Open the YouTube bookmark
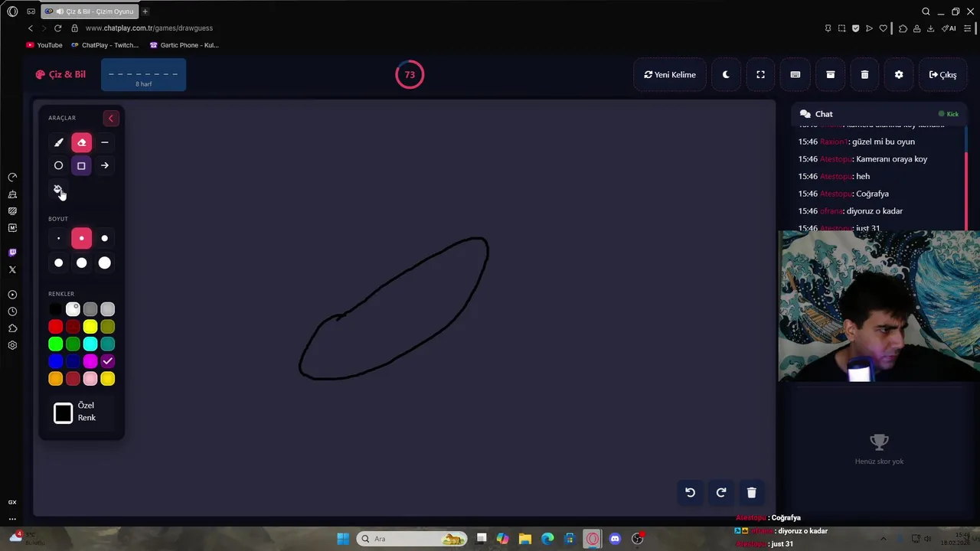This screenshot has width=980, height=551. pos(44,45)
